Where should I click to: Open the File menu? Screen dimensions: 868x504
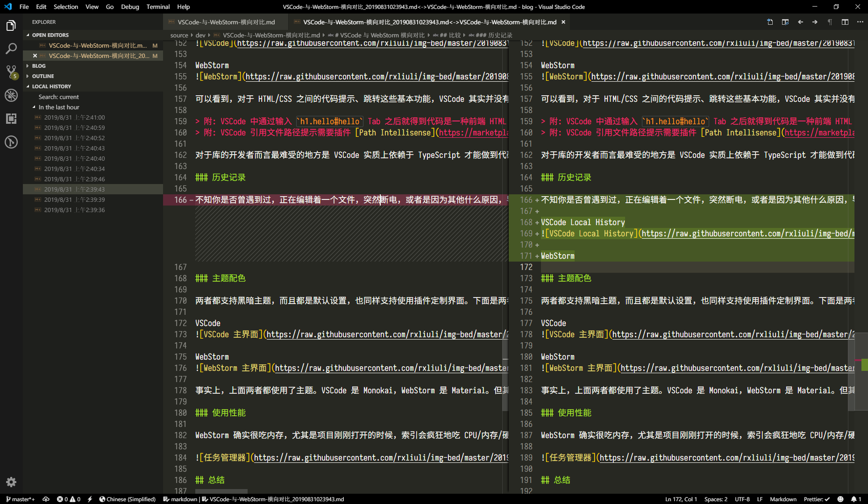tap(24, 7)
